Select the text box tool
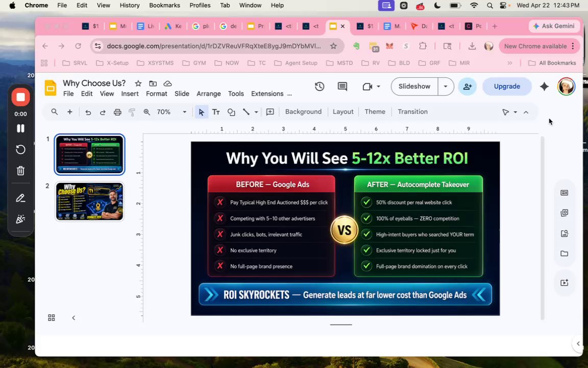Viewport: 588px width, 368px height. pyautogui.click(x=216, y=112)
